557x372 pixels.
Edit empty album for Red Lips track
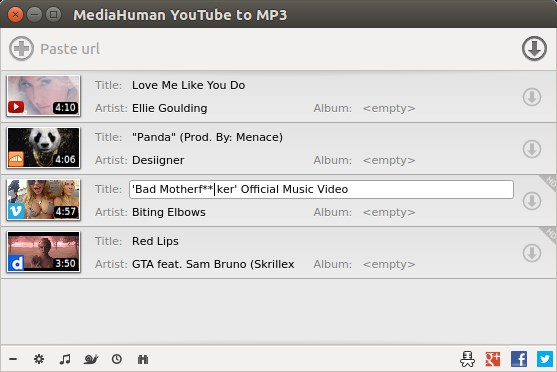389,264
